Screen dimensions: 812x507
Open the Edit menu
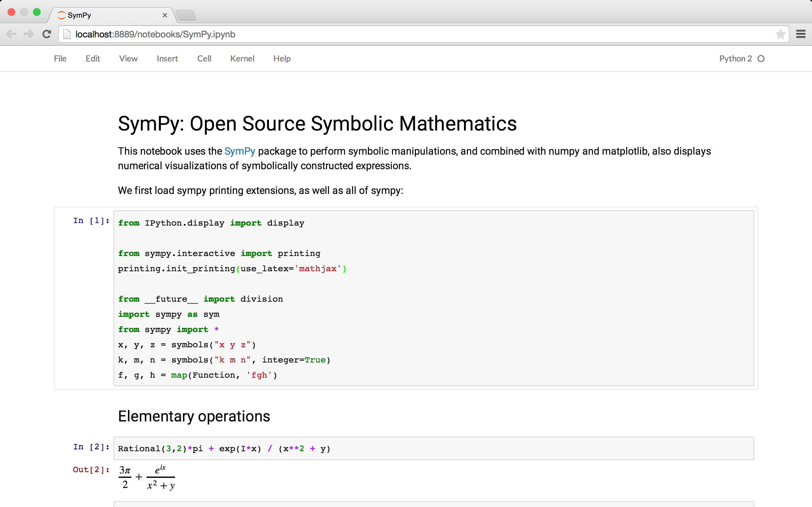tap(93, 59)
